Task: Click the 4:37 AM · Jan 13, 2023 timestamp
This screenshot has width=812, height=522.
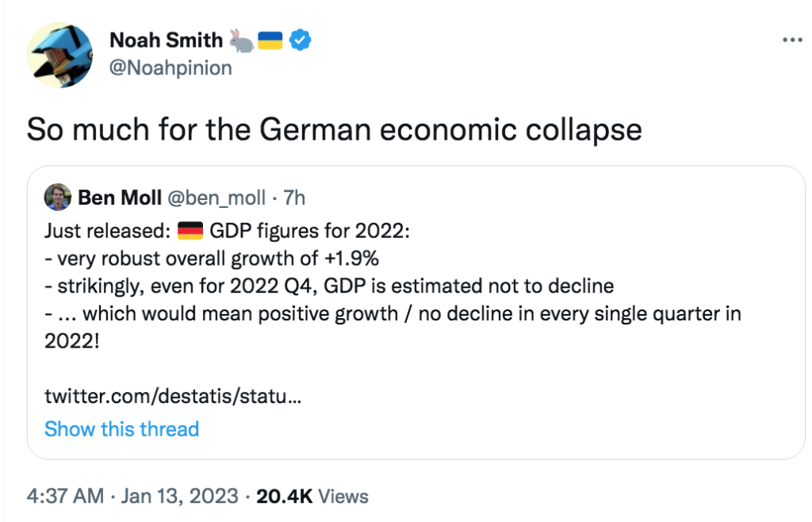Action: [x=132, y=496]
